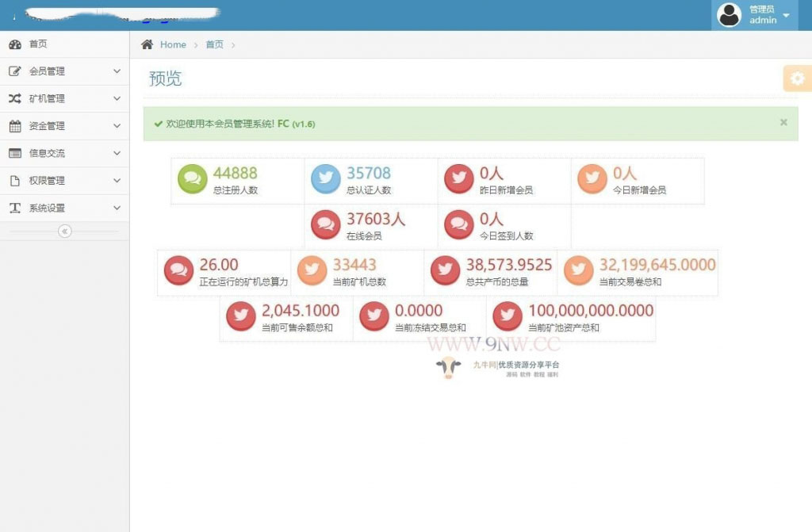Open 系统设置 in the sidebar
812x532 pixels.
[x=48, y=209]
